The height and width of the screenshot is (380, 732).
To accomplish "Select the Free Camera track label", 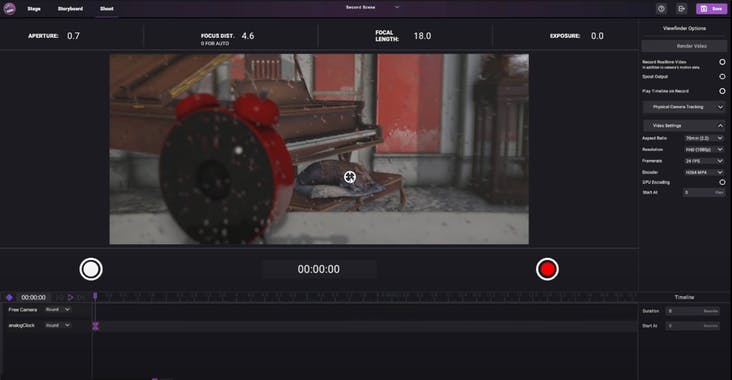I will coord(22,310).
